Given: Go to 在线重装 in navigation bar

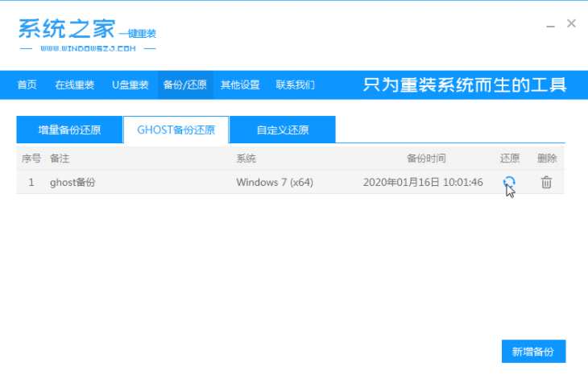Looking at the screenshot, I should (74, 84).
